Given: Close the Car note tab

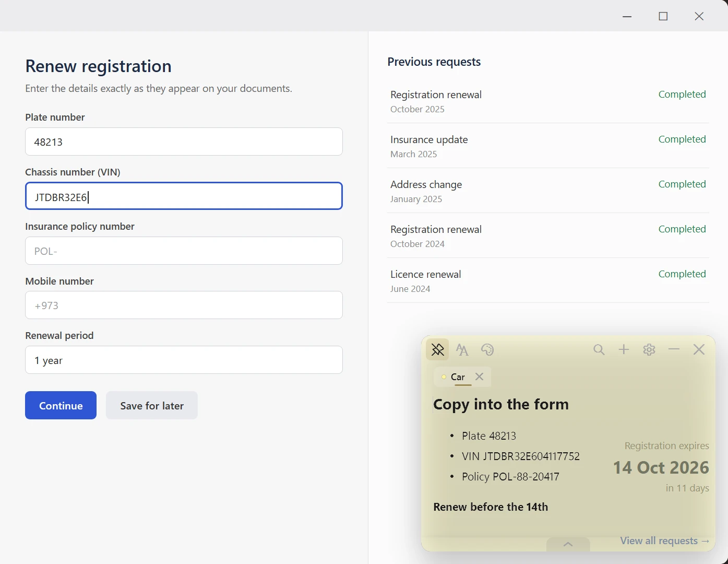Looking at the screenshot, I should pyautogui.click(x=480, y=377).
